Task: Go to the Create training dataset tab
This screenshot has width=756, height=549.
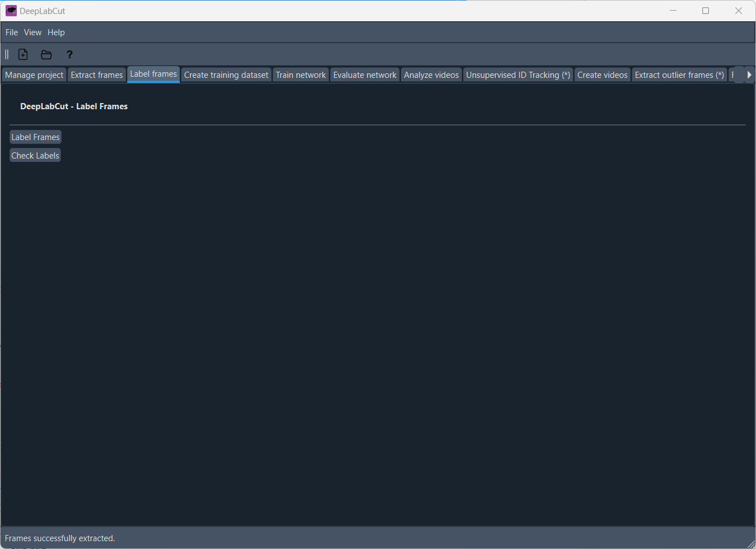Action: point(226,75)
